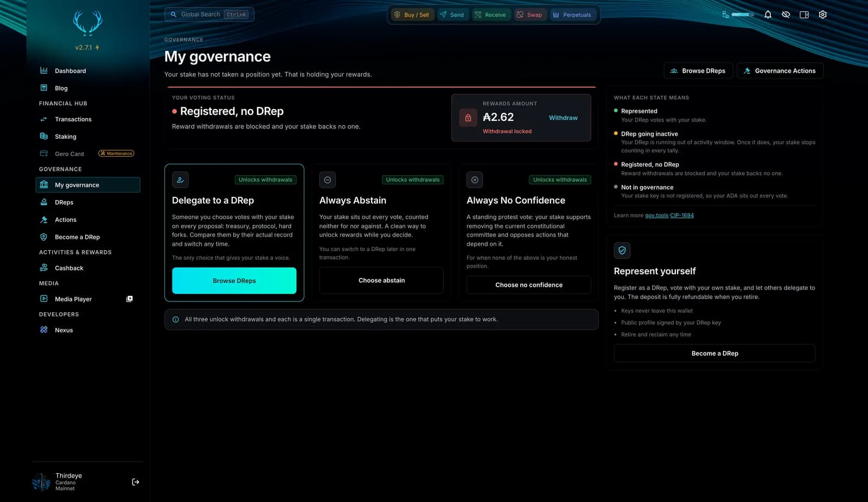Open settings gear icon
868x502 pixels.
click(822, 15)
